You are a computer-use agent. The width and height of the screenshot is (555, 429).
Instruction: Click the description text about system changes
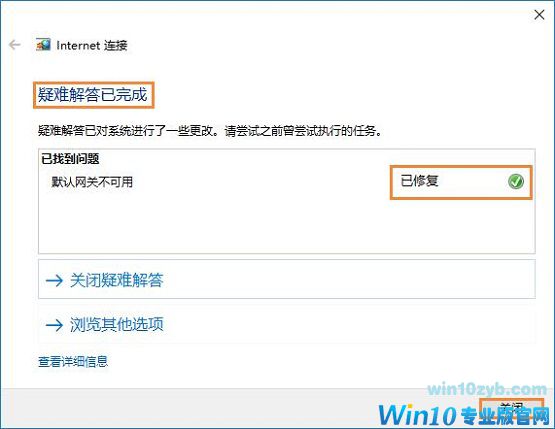tap(211, 131)
